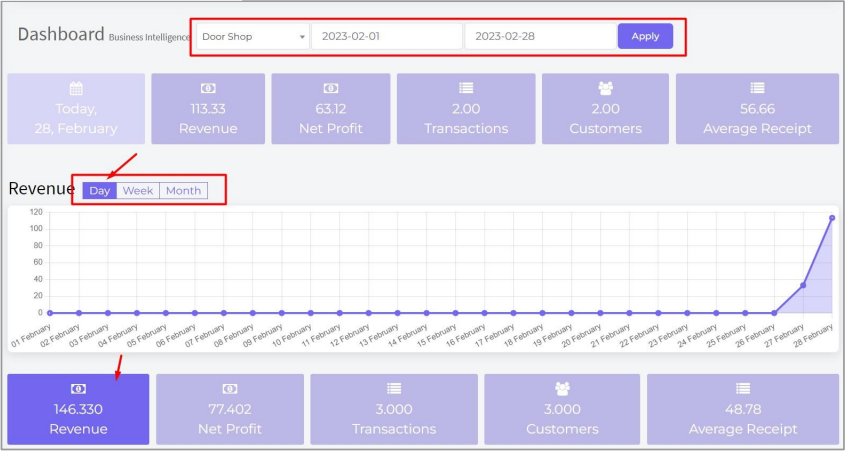Open end date field 2023-02-28
The width and height of the screenshot is (846, 451).
point(540,36)
